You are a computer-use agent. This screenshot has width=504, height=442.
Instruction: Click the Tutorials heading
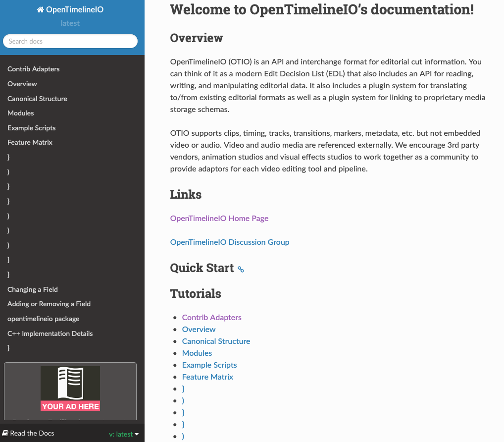click(x=196, y=294)
